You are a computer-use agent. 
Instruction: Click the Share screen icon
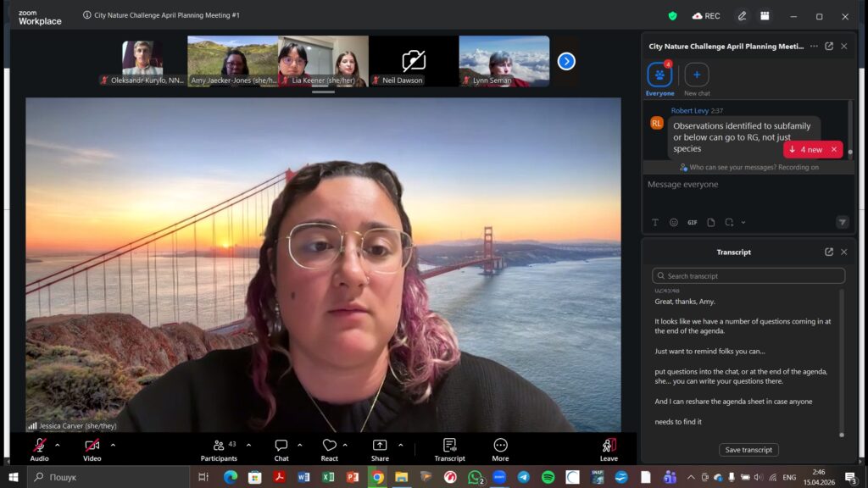pos(380,446)
